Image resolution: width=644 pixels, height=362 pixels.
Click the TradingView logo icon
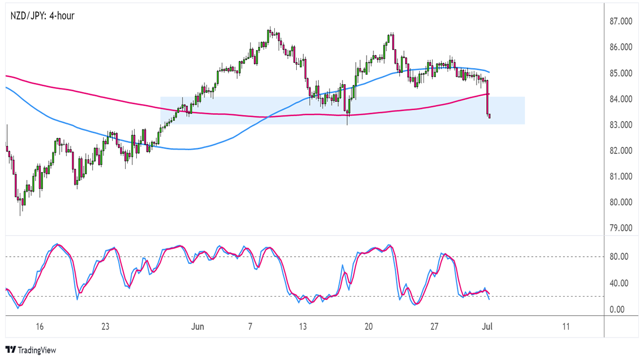tap(10, 350)
